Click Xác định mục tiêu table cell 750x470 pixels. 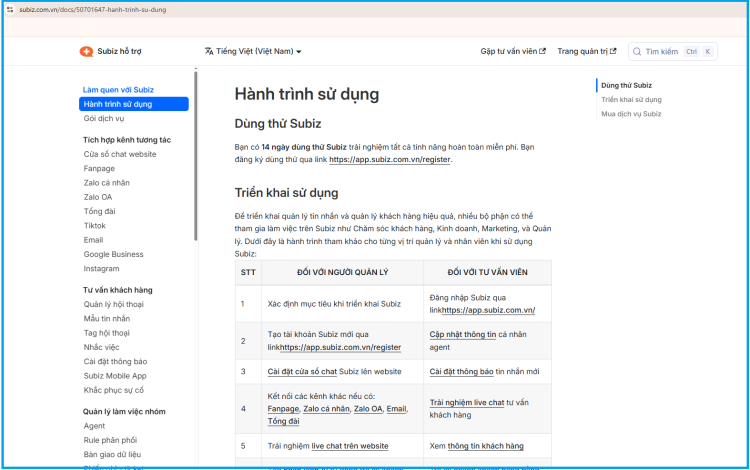point(342,304)
